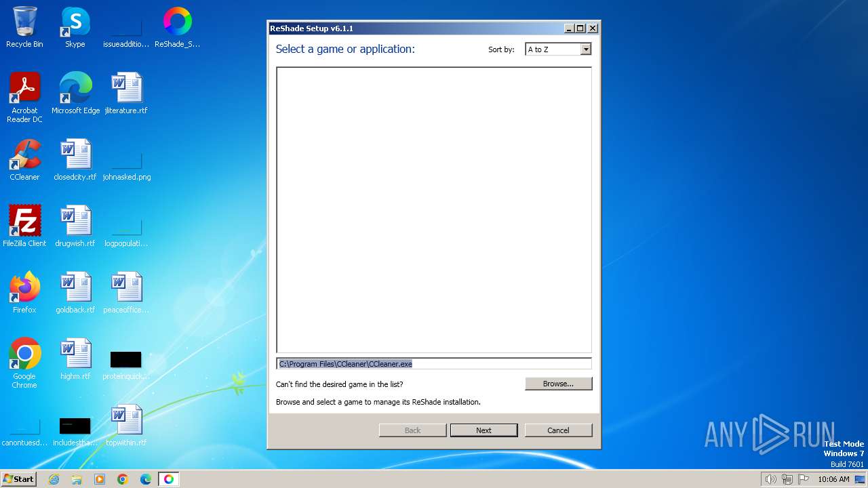Screen dimensions: 868x488
Task: Select the jliterature.rtf document icon
Action: 126,94
